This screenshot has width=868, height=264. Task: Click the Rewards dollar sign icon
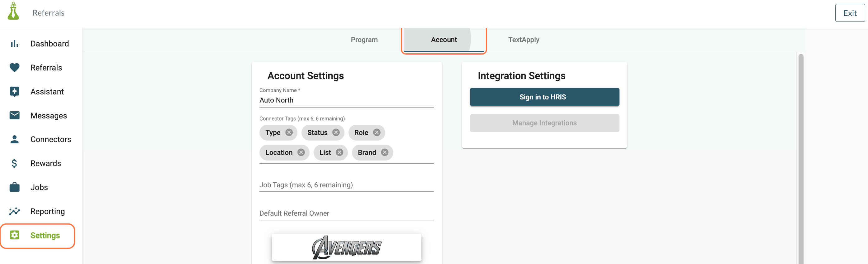click(x=14, y=163)
